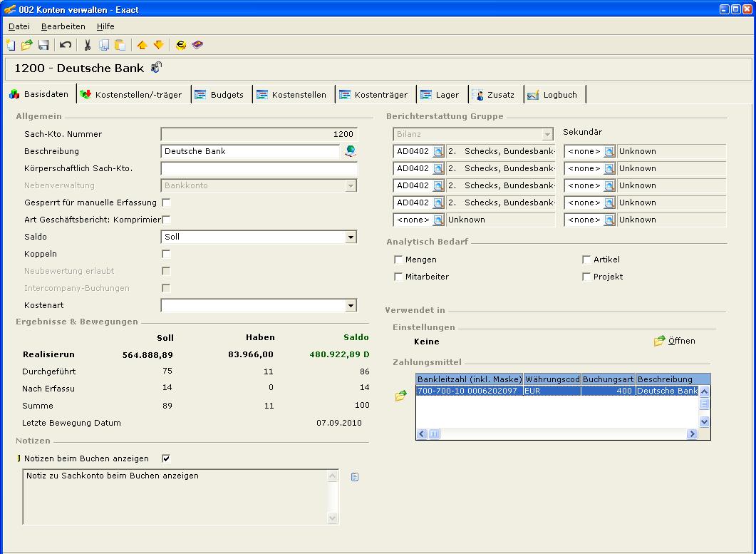Click the Beschreibung field containing Deutsche Bank
Viewport: 756px width, 554px height.
coord(250,151)
